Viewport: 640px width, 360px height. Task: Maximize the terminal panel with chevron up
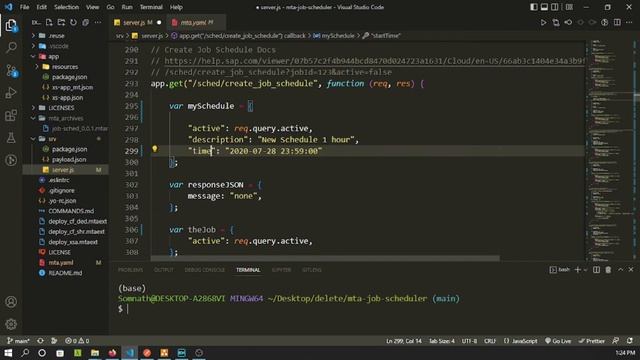coord(620,270)
